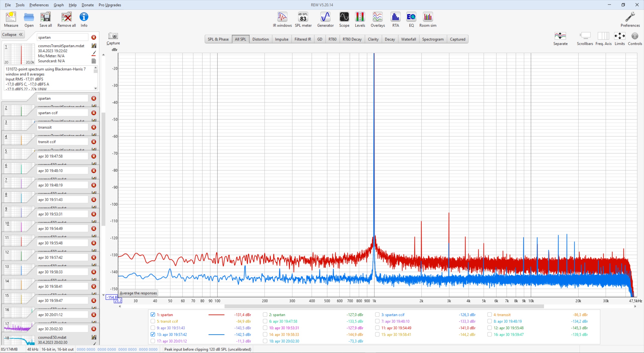Image resolution: width=644 pixels, height=353 pixels.
Task: Open Room sim tool
Action: [428, 19]
